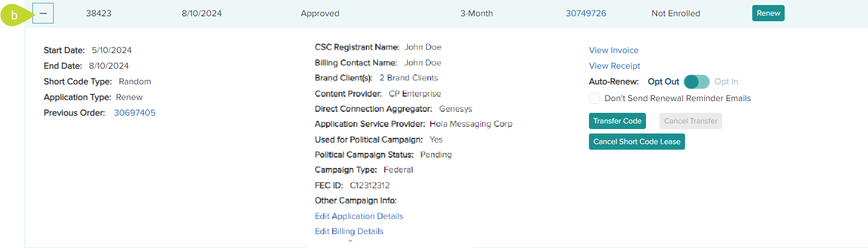The width and height of the screenshot is (868, 248).
Task: Click the Approved status in the row
Action: pyautogui.click(x=320, y=13)
